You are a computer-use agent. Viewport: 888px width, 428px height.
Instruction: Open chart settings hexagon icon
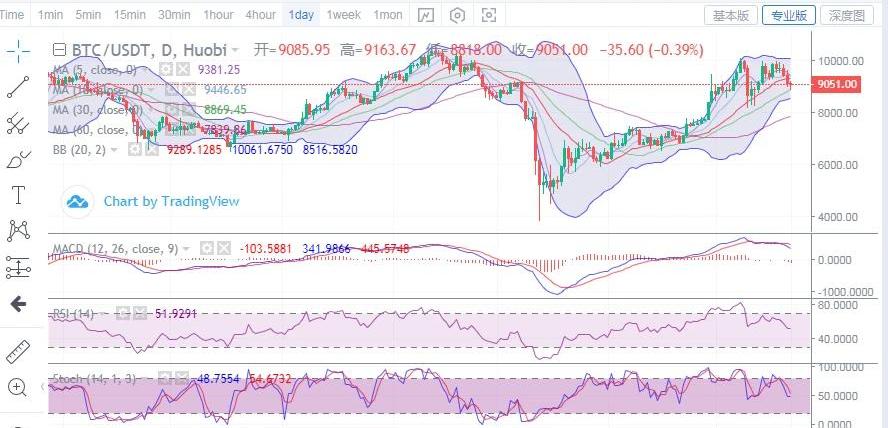coord(457,15)
